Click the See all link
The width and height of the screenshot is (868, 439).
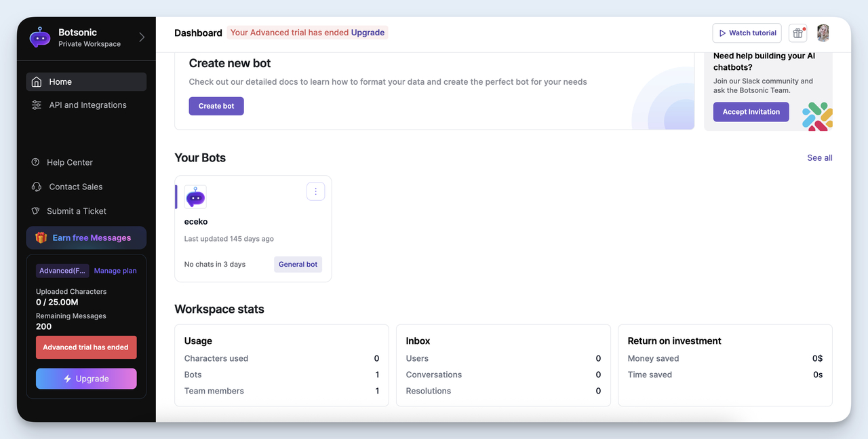pyautogui.click(x=819, y=157)
